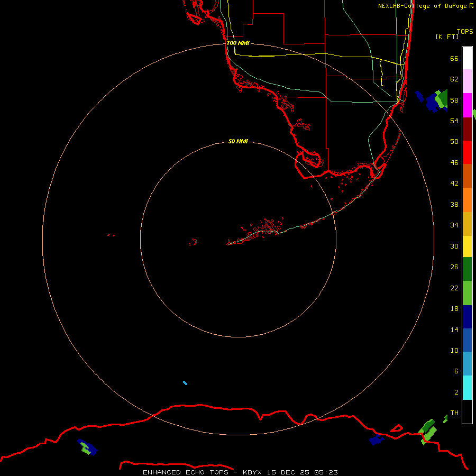476x476 pixels.
Task: Click the "22" legend value
Action: tap(454, 288)
